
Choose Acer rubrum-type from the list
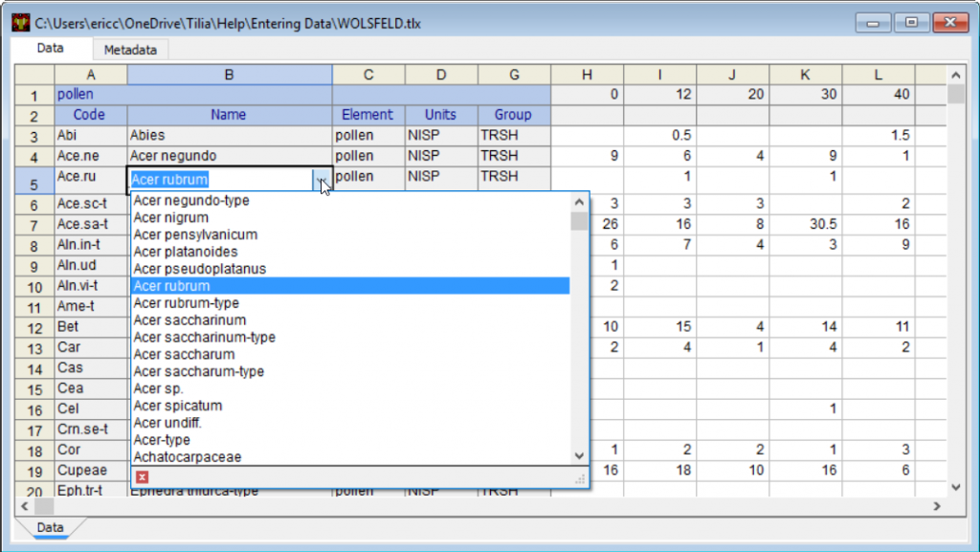pyautogui.click(x=350, y=303)
